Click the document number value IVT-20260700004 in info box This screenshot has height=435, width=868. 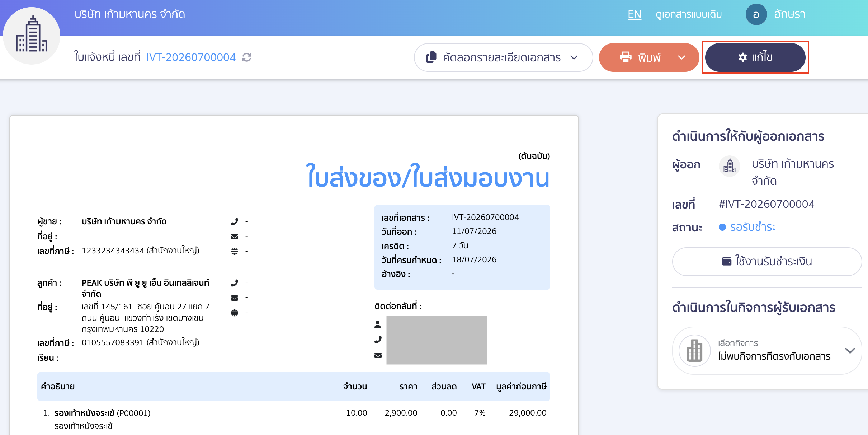tap(485, 217)
